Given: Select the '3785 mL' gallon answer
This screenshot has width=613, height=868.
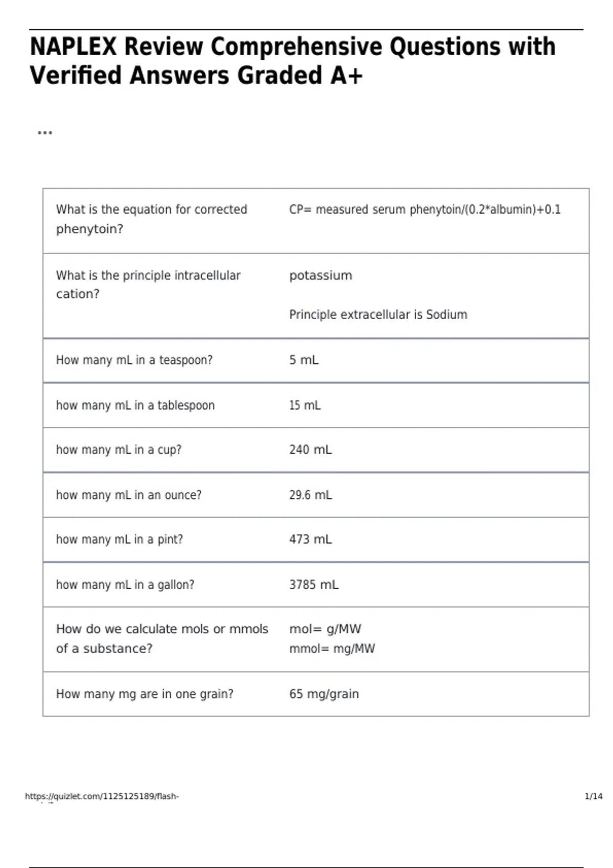Looking at the screenshot, I should [314, 585].
